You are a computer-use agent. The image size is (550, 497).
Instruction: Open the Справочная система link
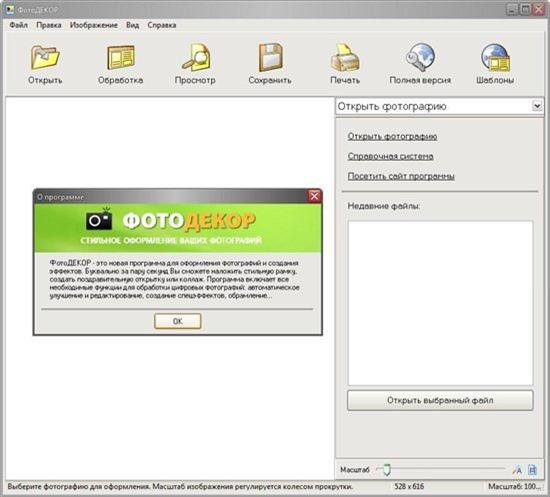pyautogui.click(x=390, y=156)
